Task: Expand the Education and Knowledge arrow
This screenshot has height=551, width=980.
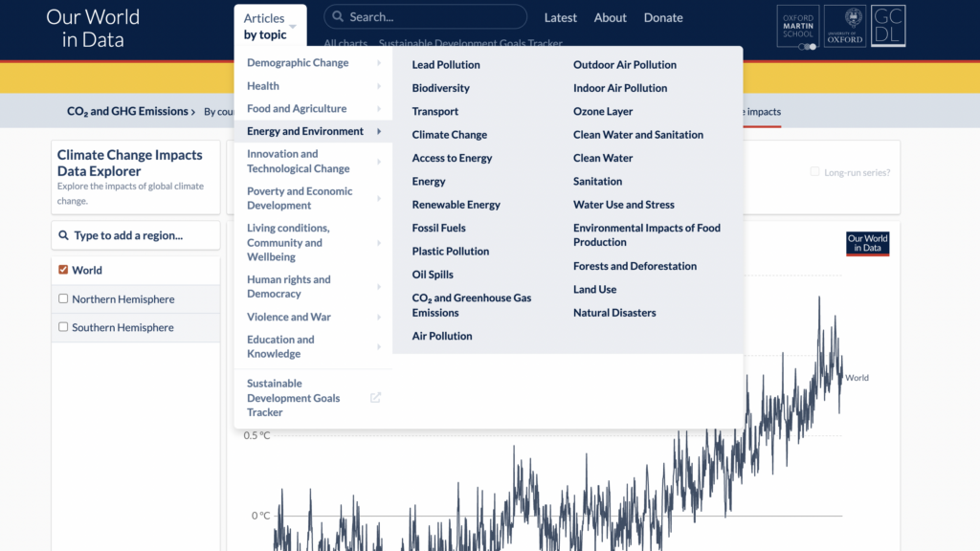Action: click(379, 346)
